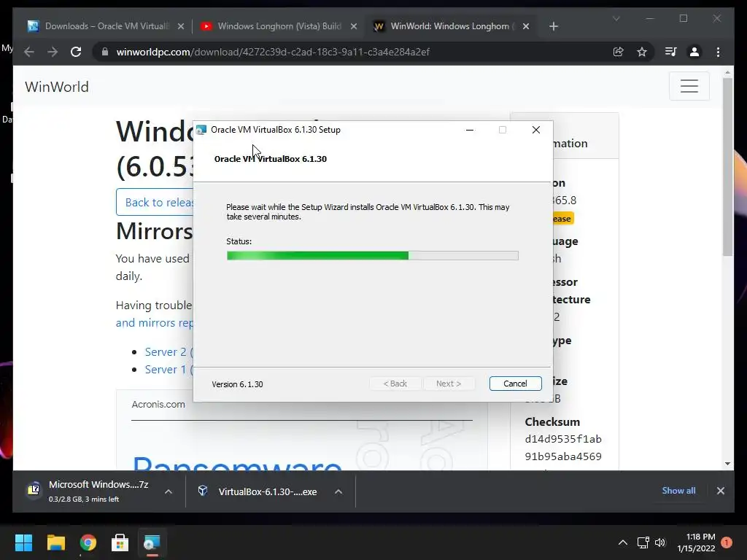Image resolution: width=747 pixels, height=560 pixels.
Task: Open the Chrome three-dot menu
Action: pyautogui.click(x=718, y=52)
